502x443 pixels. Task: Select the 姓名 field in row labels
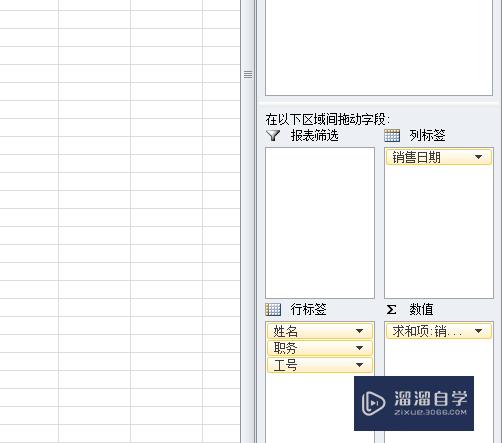(x=320, y=331)
